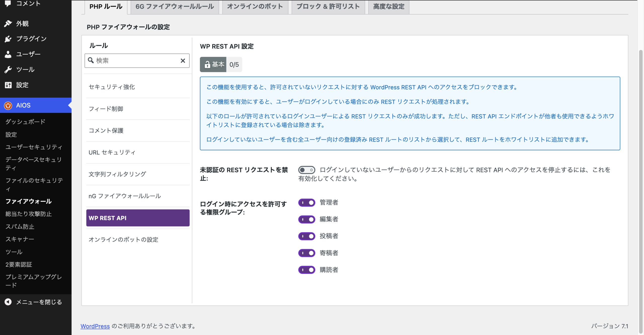
Task: Open the ブロック & 許可リスト tab
Action: click(328, 7)
